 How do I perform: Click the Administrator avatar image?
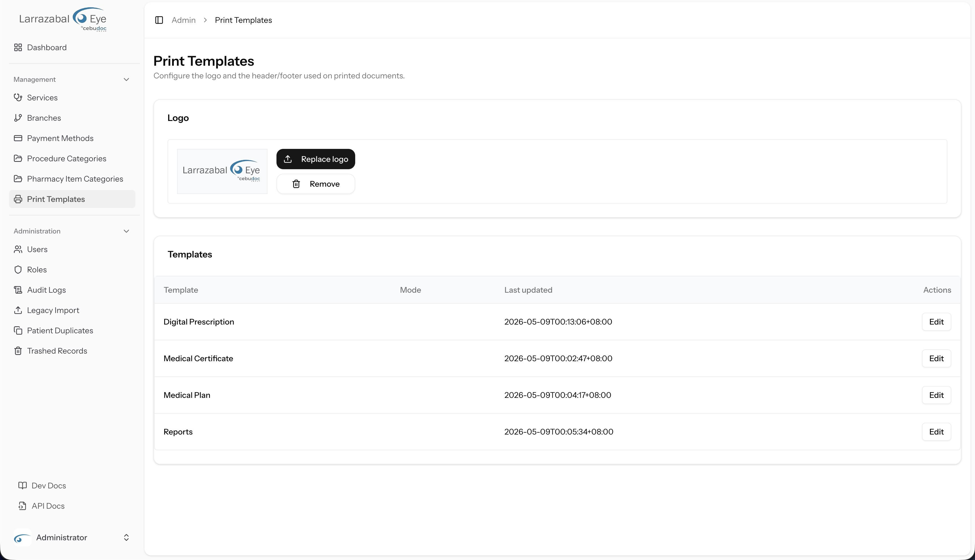[x=22, y=538]
